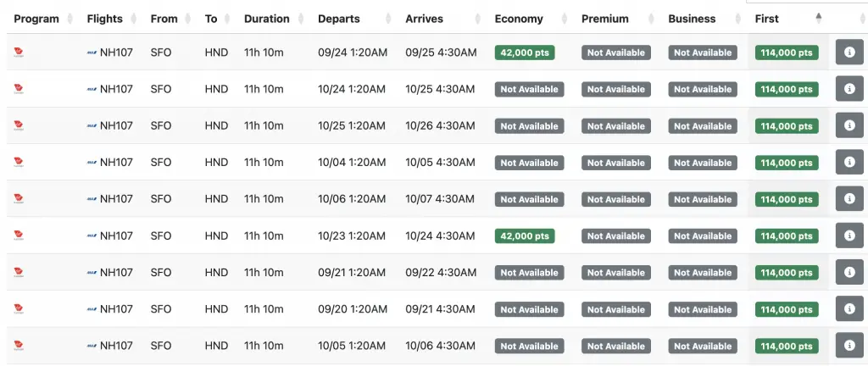
Task: Sort the table by Duration
Action: pyautogui.click(x=266, y=19)
